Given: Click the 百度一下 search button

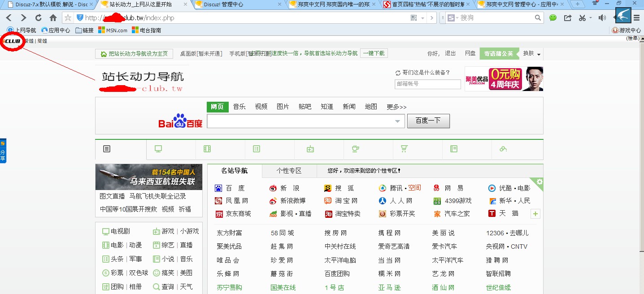Looking at the screenshot, I should (428, 121).
